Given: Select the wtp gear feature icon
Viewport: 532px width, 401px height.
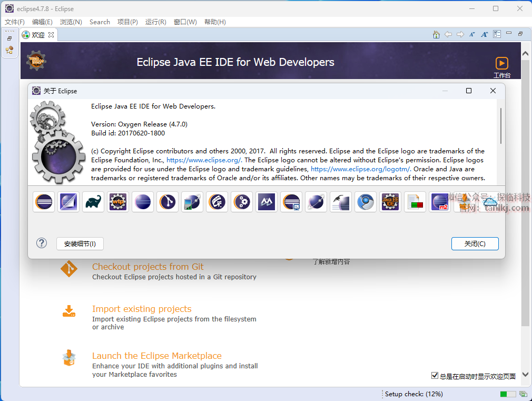Looking at the screenshot, I should [118, 202].
